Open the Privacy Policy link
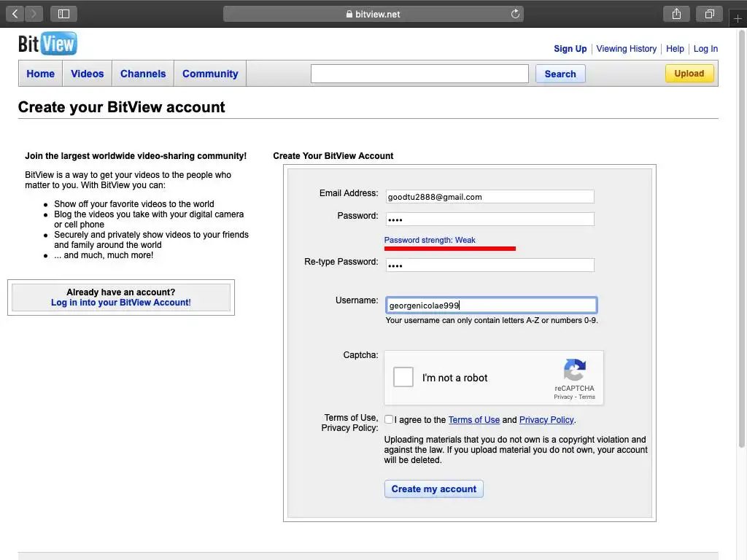 tap(546, 420)
